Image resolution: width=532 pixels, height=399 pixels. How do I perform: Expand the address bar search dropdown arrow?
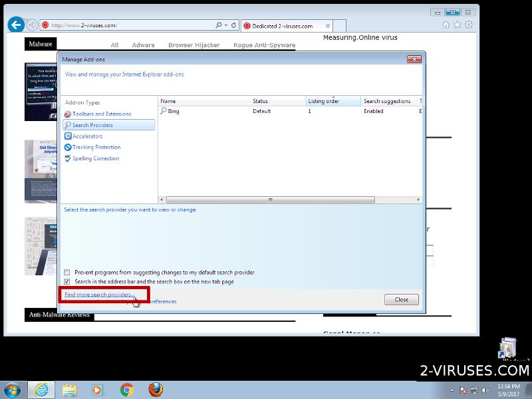pyautogui.click(x=226, y=25)
